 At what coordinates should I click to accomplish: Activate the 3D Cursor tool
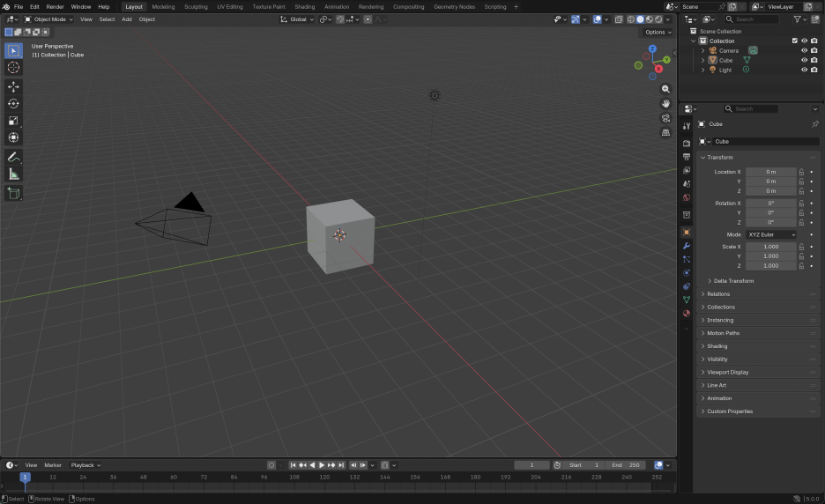coord(14,67)
